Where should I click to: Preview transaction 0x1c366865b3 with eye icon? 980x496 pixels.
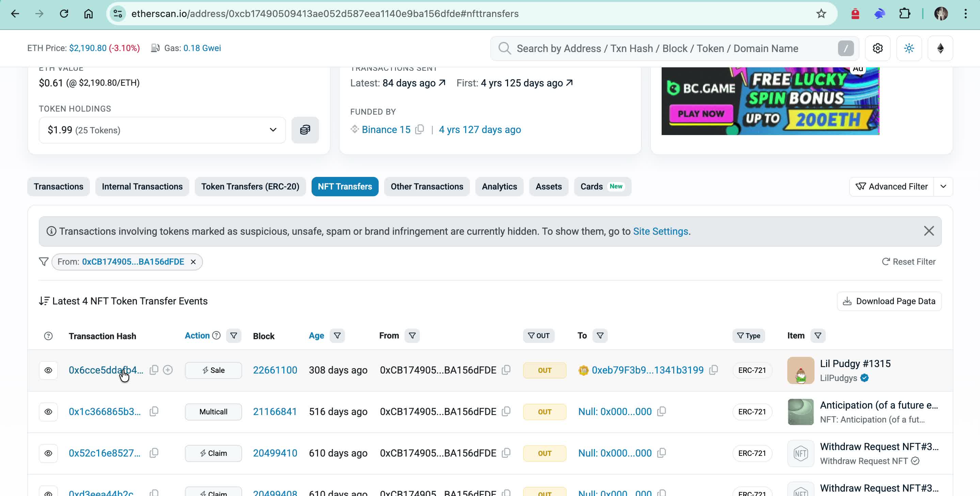[48, 412]
